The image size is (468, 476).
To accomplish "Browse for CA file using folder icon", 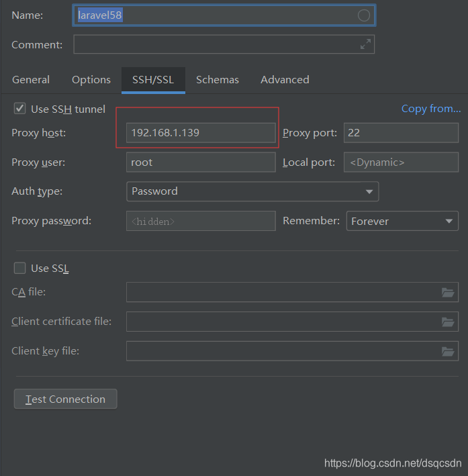I will [x=448, y=292].
